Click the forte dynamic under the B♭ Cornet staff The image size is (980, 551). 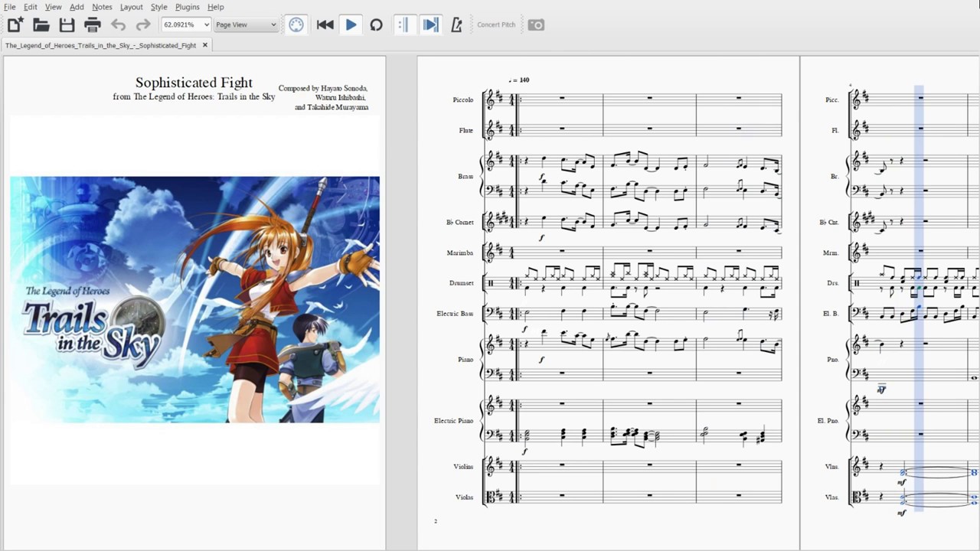pos(541,238)
